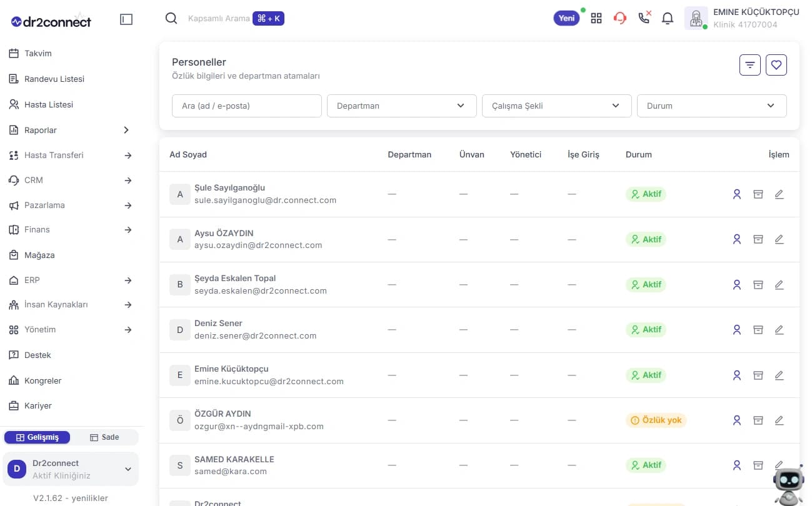
Task: Open the notifications bell
Action: pos(668,18)
